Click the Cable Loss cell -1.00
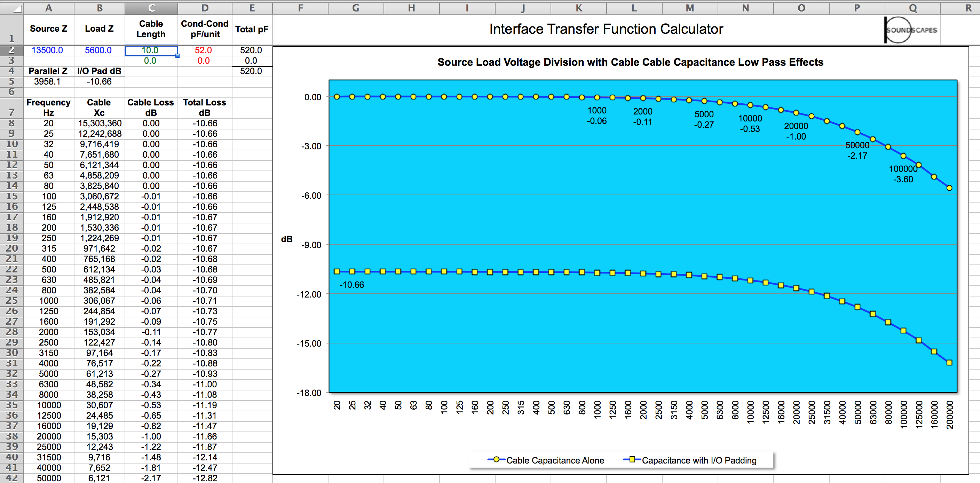Screen dimensions: 980x483 151,437
